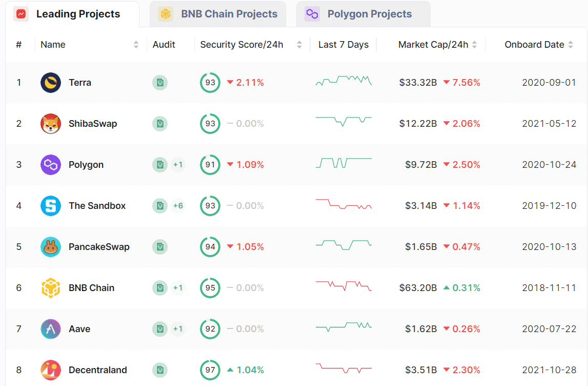
Task: Click the Last 7 Days column header
Action: pyautogui.click(x=343, y=45)
